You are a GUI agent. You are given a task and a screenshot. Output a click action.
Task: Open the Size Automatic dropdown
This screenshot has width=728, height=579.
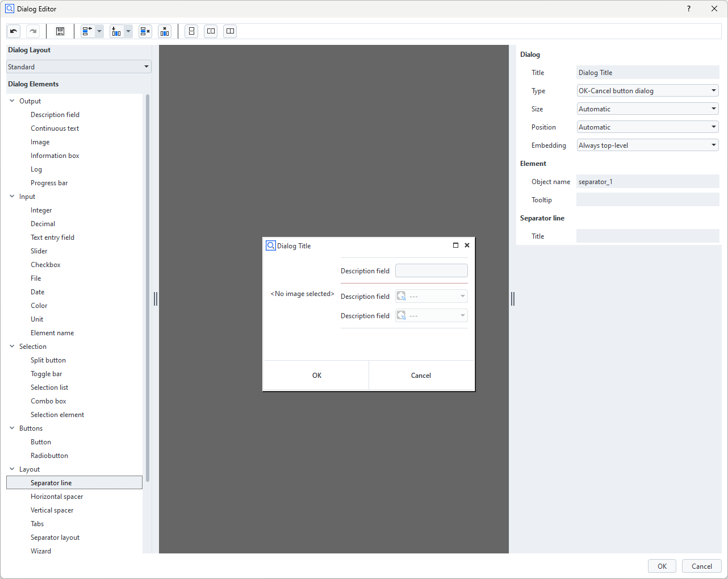coord(648,109)
